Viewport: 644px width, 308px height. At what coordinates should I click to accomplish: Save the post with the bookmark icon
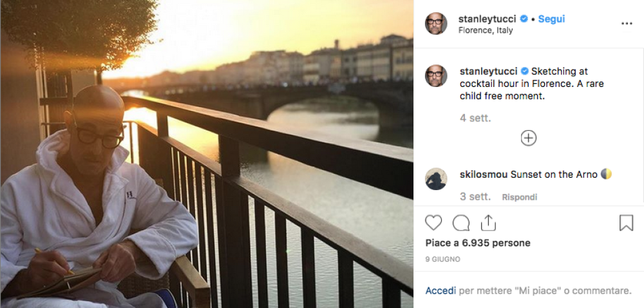[x=626, y=223]
